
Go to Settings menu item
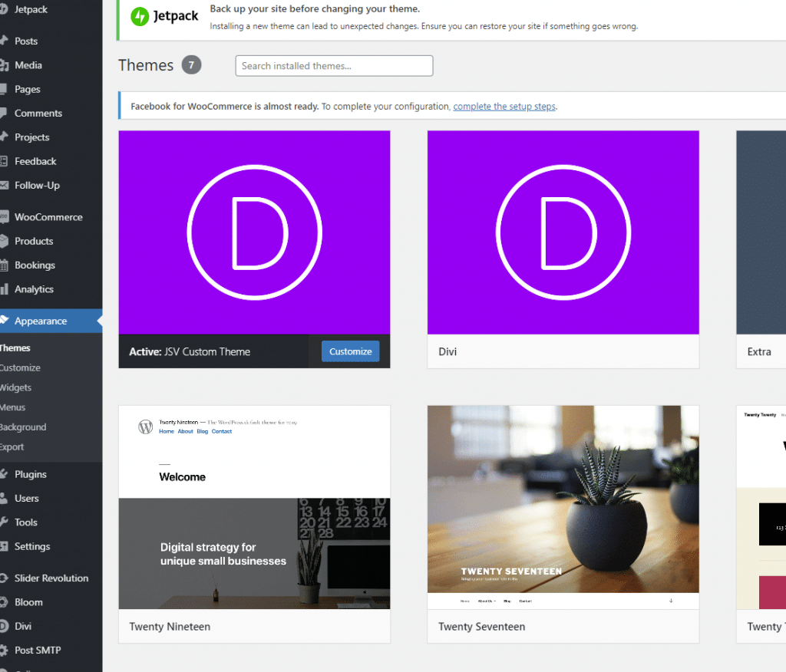32,546
